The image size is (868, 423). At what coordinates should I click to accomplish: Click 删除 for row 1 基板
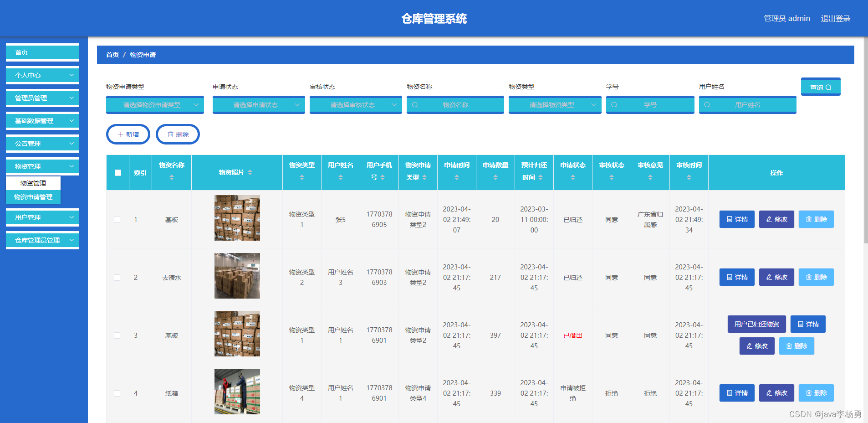click(x=816, y=219)
